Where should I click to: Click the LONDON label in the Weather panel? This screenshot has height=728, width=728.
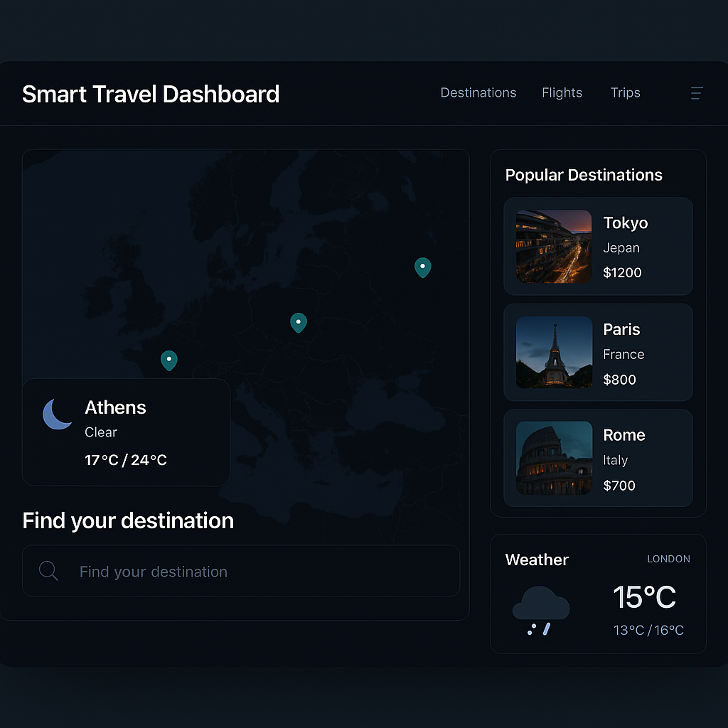click(668, 560)
